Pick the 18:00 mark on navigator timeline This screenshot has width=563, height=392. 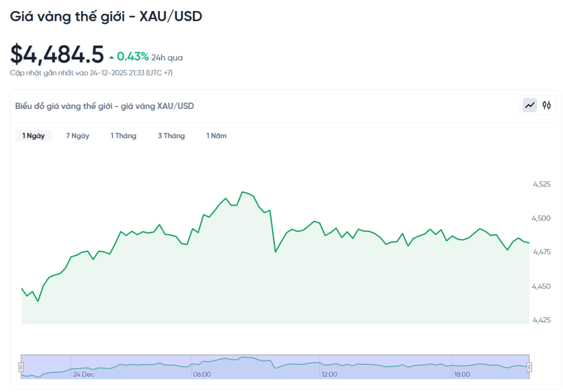(462, 374)
